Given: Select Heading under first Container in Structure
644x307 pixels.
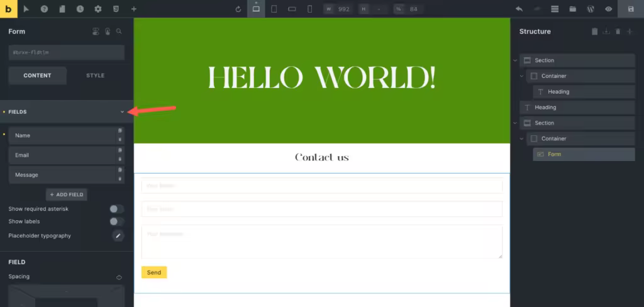Looking at the screenshot, I should coord(584,92).
